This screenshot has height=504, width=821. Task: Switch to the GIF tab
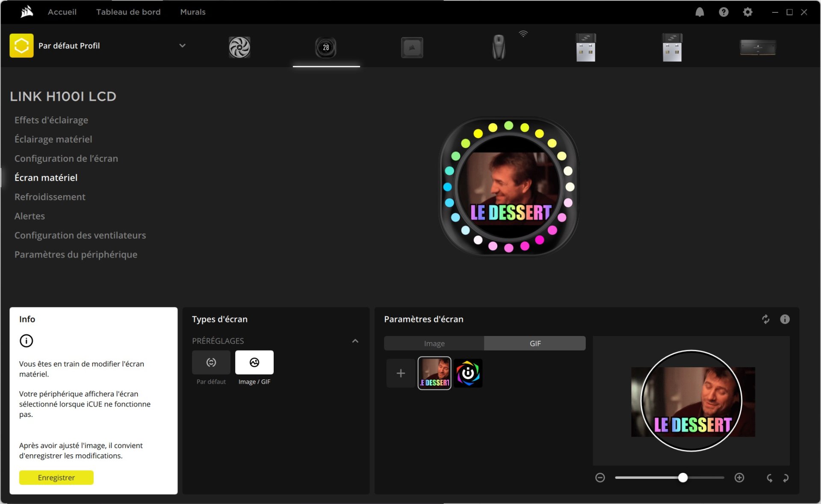pyautogui.click(x=535, y=343)
